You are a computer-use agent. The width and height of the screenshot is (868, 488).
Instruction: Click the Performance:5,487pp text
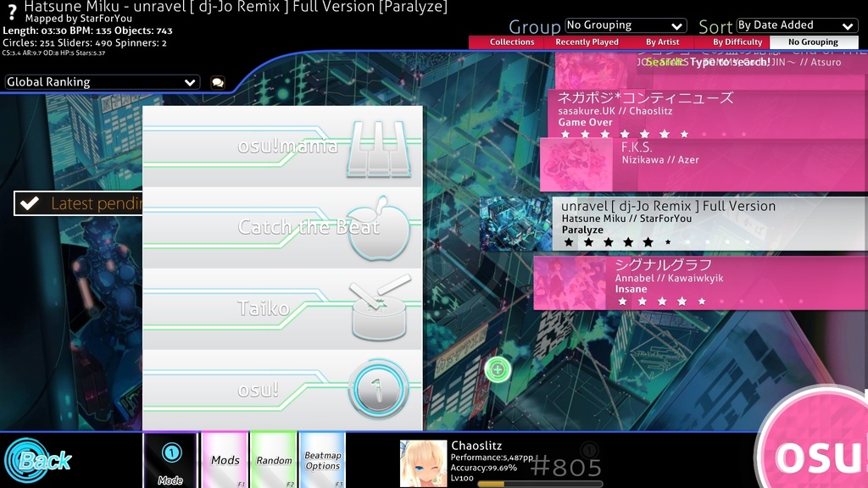[x=492, y=457]
